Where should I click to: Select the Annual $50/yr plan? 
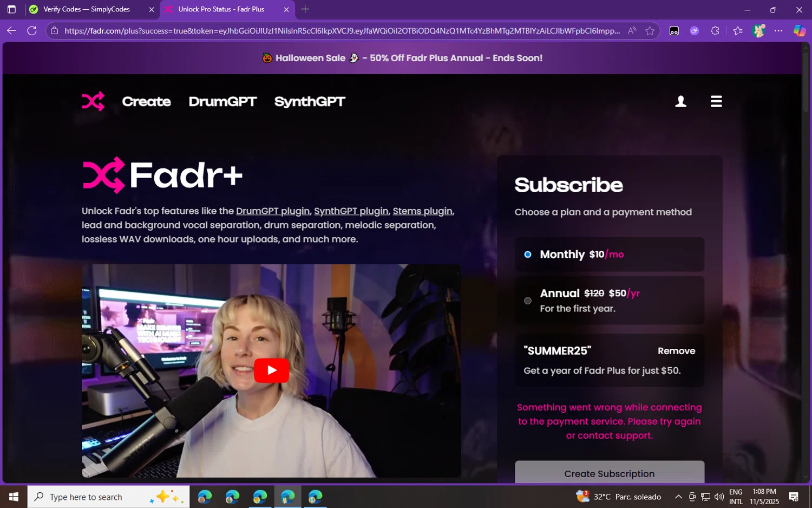click(610, 301)
